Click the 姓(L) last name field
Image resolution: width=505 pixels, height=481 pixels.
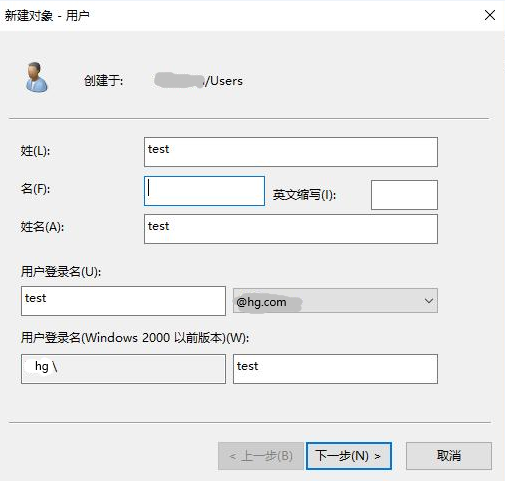291,152
